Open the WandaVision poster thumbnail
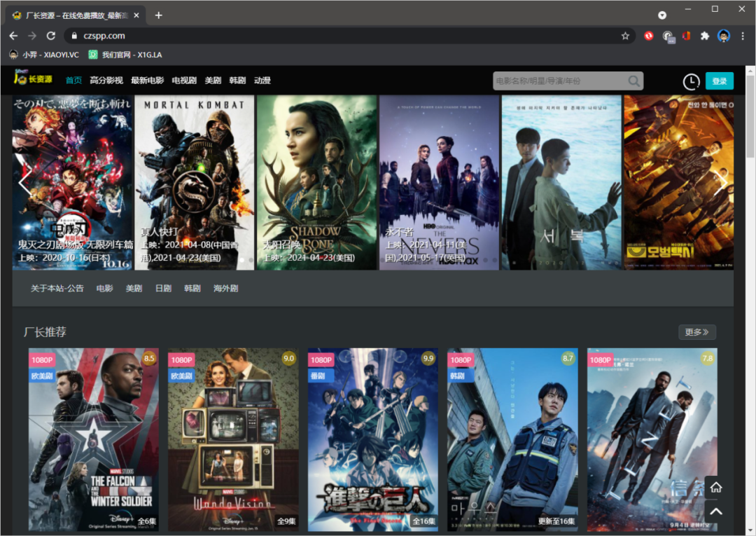This screenshot has height=536, width=756. pos(233,439)
